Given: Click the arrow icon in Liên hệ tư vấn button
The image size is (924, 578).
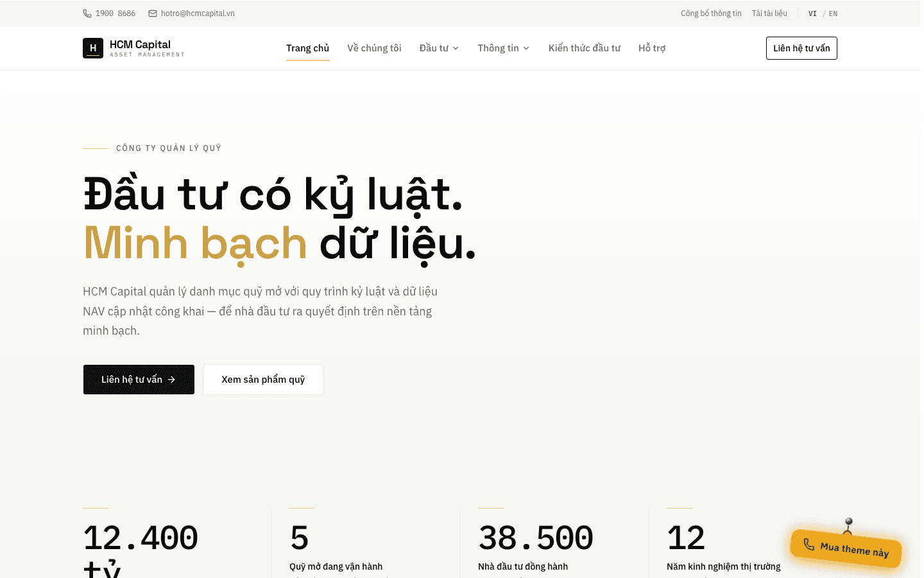Looking at the screenshot, I should click(171, 380).
